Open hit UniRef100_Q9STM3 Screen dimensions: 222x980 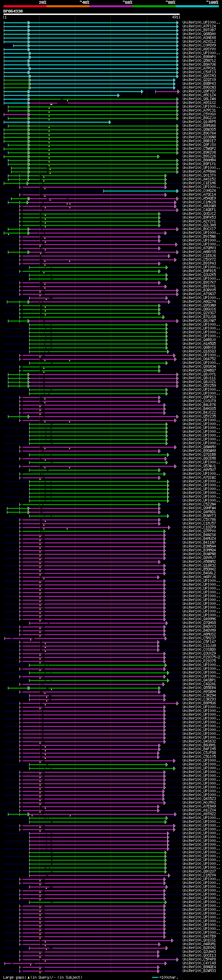click(x=199, y=76)
